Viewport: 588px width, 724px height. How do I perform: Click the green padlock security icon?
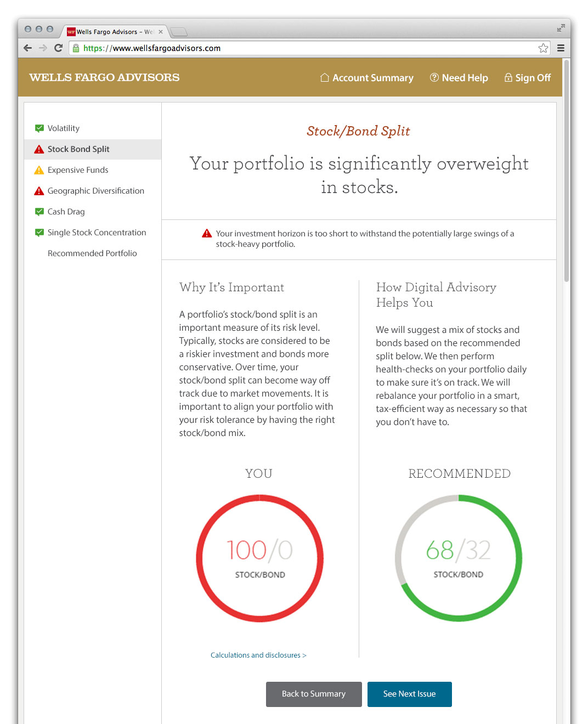tap(76, 48)
